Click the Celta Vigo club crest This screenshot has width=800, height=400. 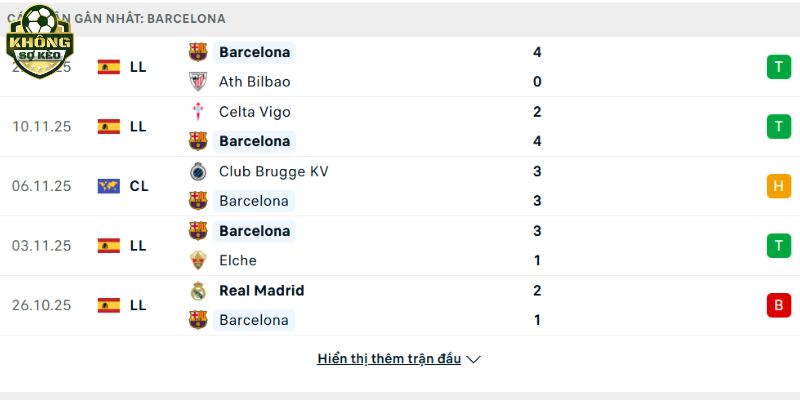tap(198, 112)
